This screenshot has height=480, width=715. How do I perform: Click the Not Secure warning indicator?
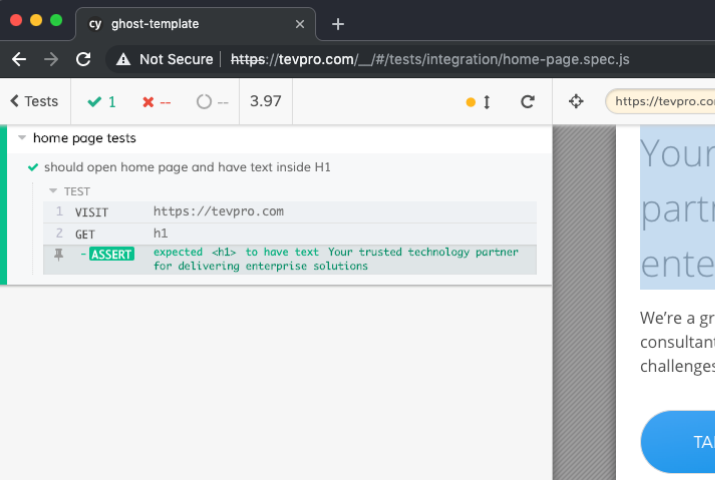pos(164,59)
